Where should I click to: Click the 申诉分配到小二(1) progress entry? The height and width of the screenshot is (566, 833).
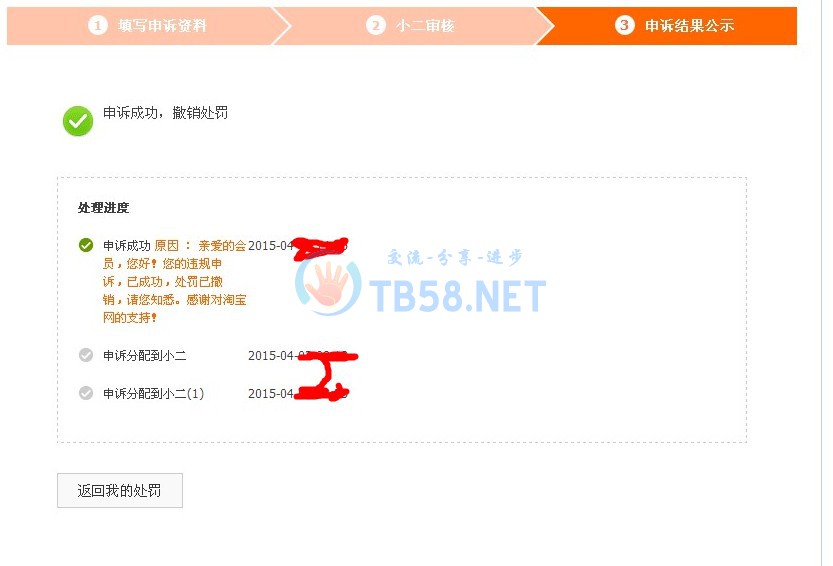click(x=154, y=394)
